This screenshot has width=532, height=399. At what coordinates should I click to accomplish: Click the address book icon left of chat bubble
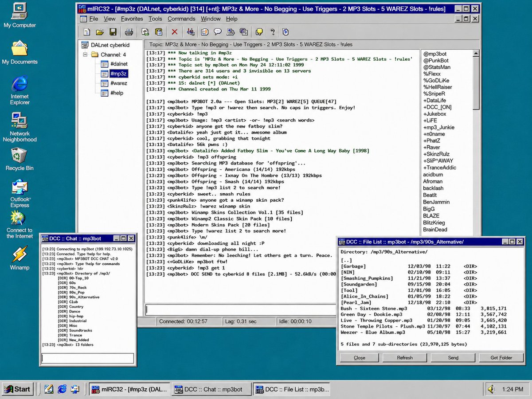pos(204,32)
